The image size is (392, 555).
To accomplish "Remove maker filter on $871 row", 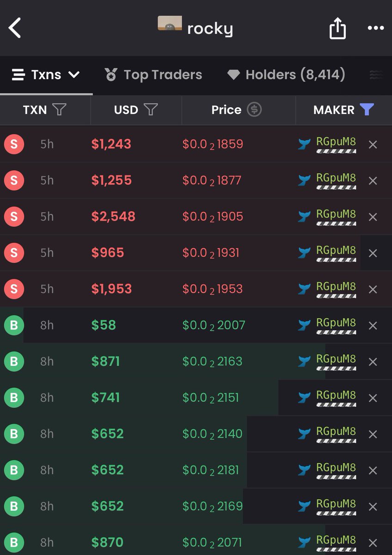I will click(373, 362).
